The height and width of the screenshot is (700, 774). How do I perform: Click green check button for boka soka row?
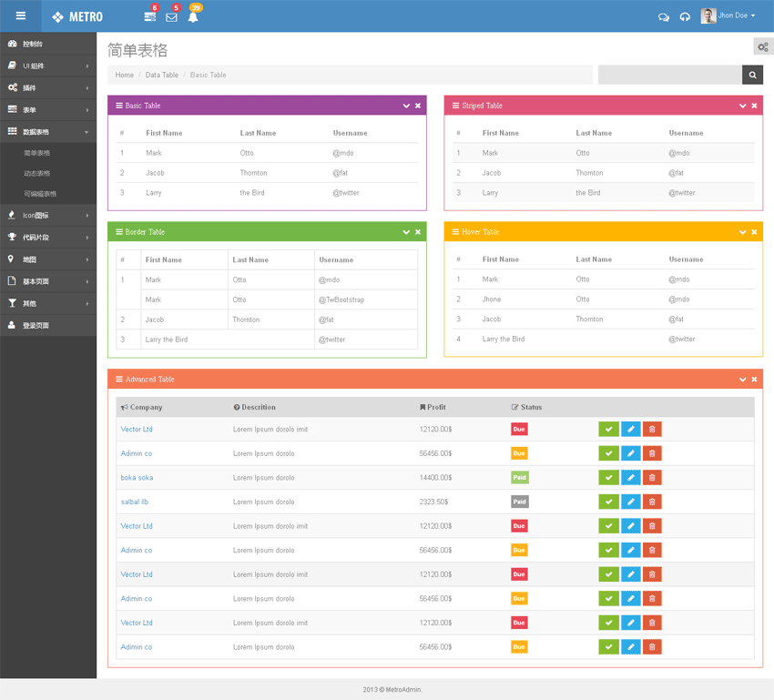tap(608, 478)
